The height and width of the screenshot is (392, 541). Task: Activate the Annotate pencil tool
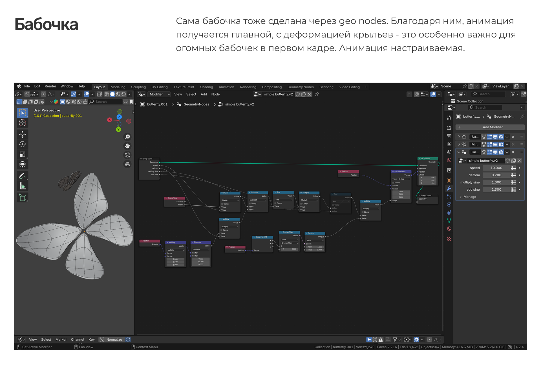[23, 176]
